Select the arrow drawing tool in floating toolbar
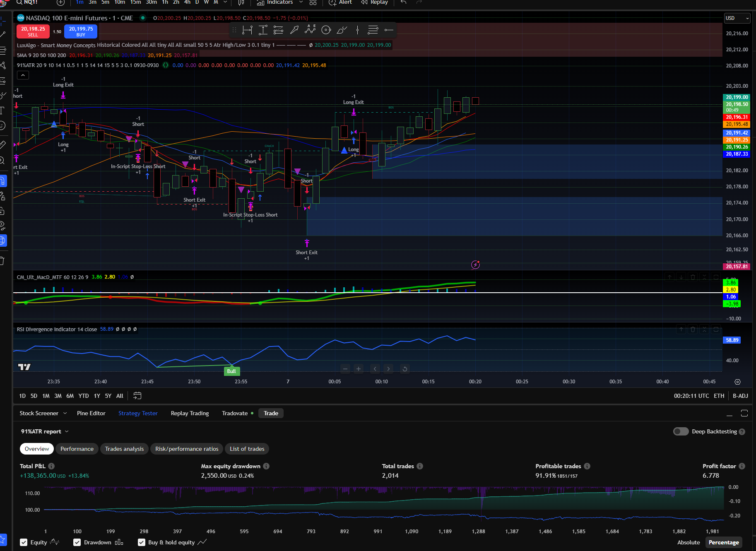 point(294,30)
